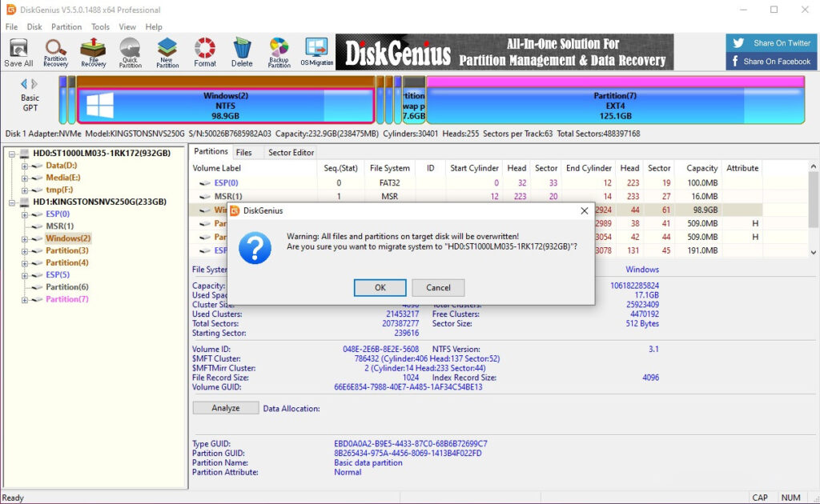Click the New Partition toolbar icon
Image resolution: width=820 pixels, height=504 pixels.
[167, 53]
